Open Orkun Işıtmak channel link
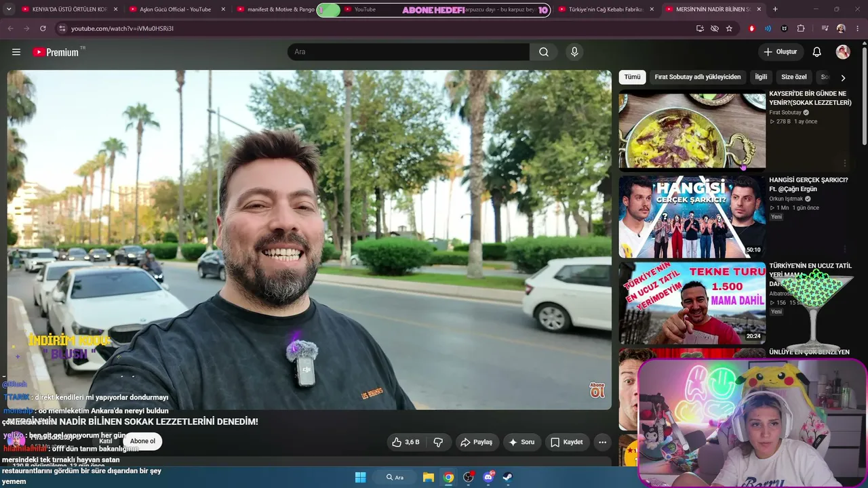 point(785,199)
